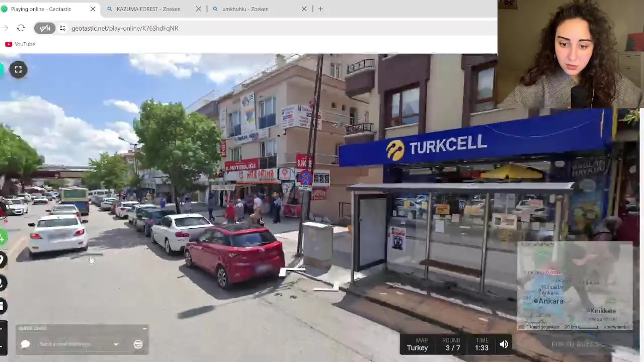
Task: Mute game sound with speaker icon
Action: [x=504, y=344]
